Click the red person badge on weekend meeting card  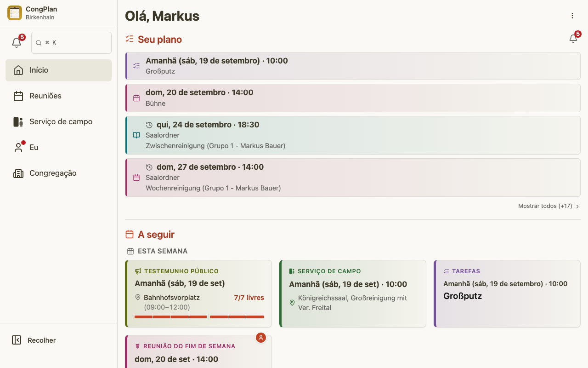(x=261, y=338)
